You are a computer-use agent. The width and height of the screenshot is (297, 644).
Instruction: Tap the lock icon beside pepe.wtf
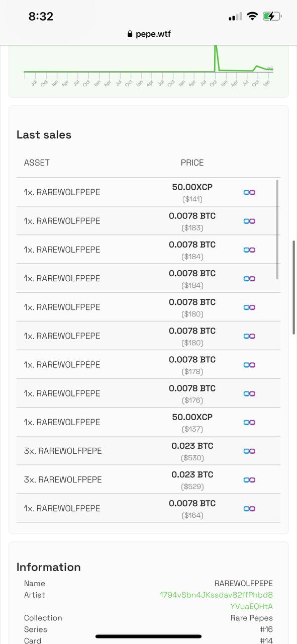point(130,34)
